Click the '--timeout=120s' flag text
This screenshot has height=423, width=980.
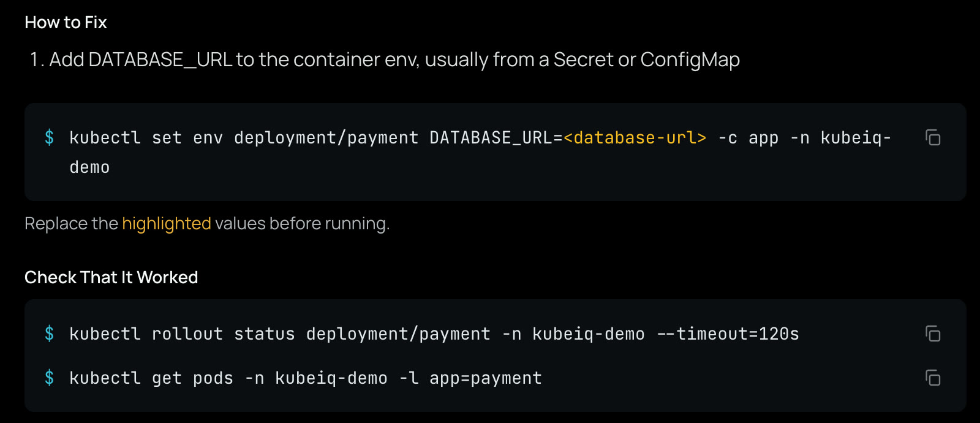(728, 334)
